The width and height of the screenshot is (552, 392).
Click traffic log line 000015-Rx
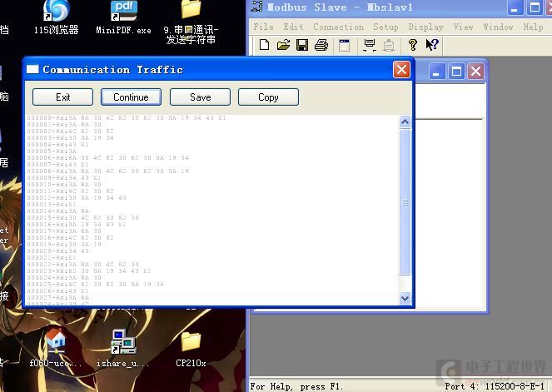point(82,218)
